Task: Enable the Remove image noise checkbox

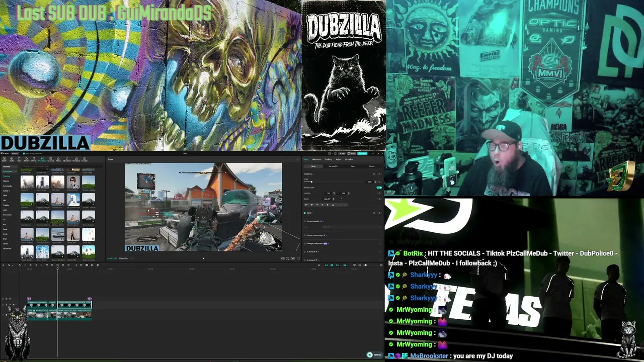Action: coord(305,235)
